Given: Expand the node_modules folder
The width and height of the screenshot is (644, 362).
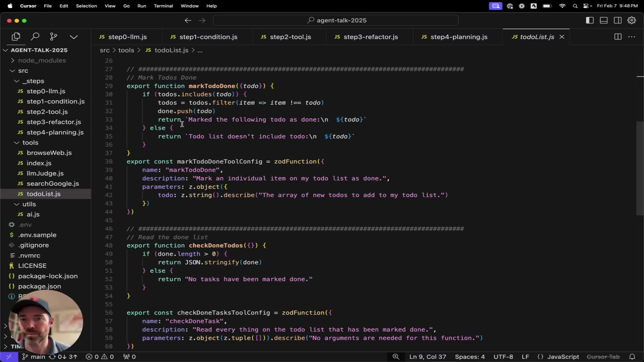Looking at the screenshot, I should (x=42, y=60).
